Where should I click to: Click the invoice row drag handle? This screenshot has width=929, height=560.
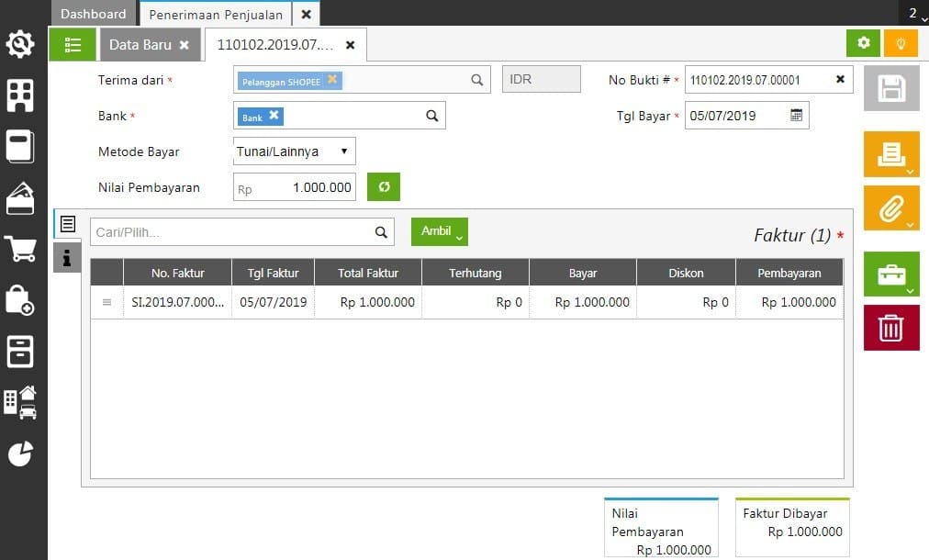coord(106,302)
